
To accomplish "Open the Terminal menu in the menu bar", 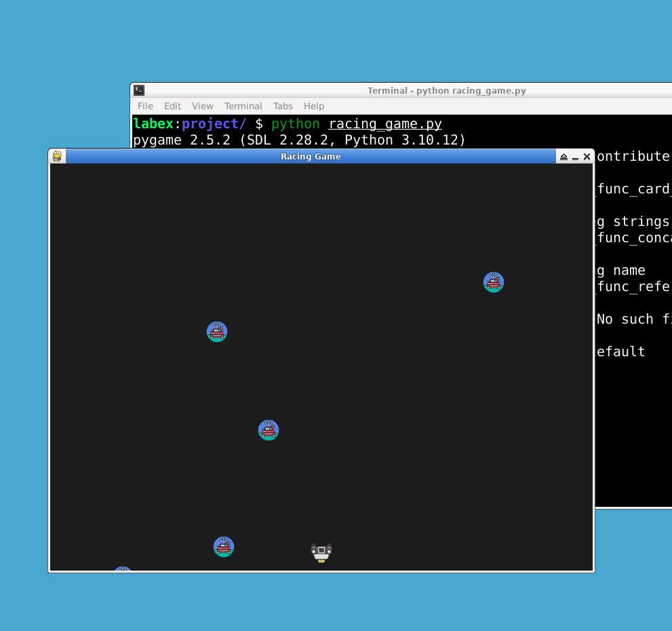I will point(243,106).
